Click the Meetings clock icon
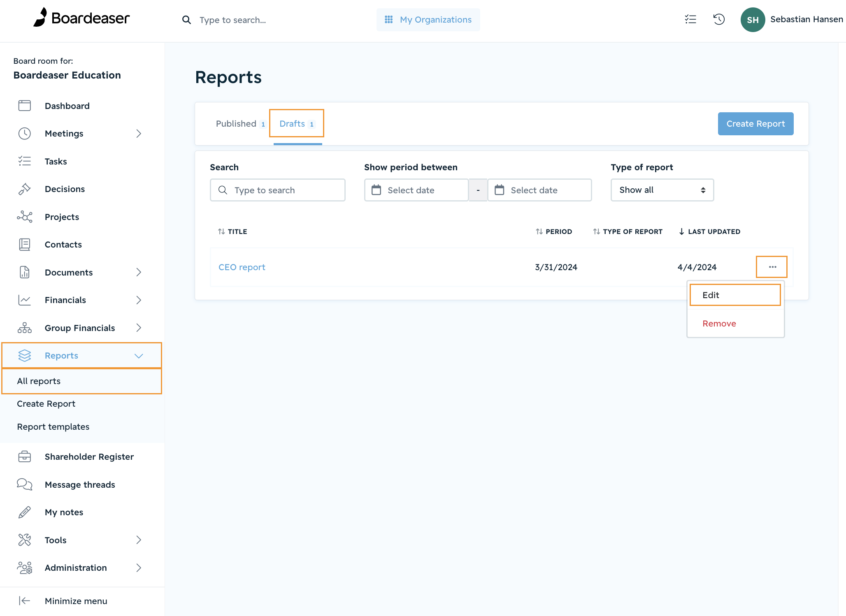Screen dimensions: 846x616 point(25,133)
